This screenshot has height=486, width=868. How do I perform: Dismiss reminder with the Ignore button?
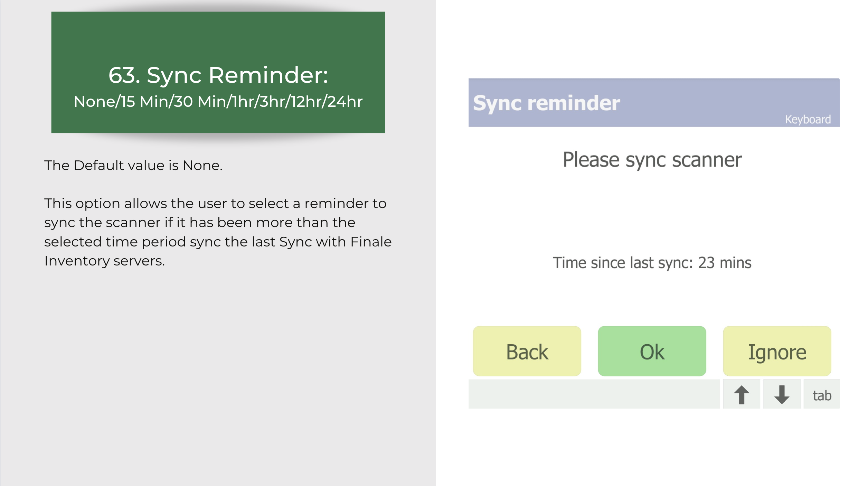[x=777, y=351]
